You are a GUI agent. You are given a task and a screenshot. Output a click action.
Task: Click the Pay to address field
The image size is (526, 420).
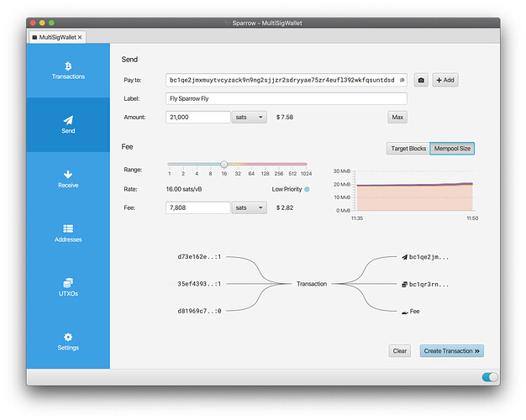[287, 80]
